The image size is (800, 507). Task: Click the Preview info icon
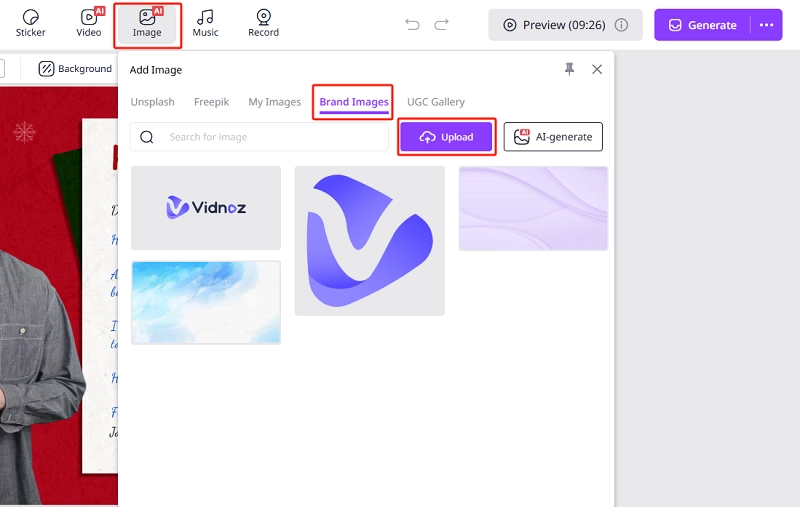621,25
